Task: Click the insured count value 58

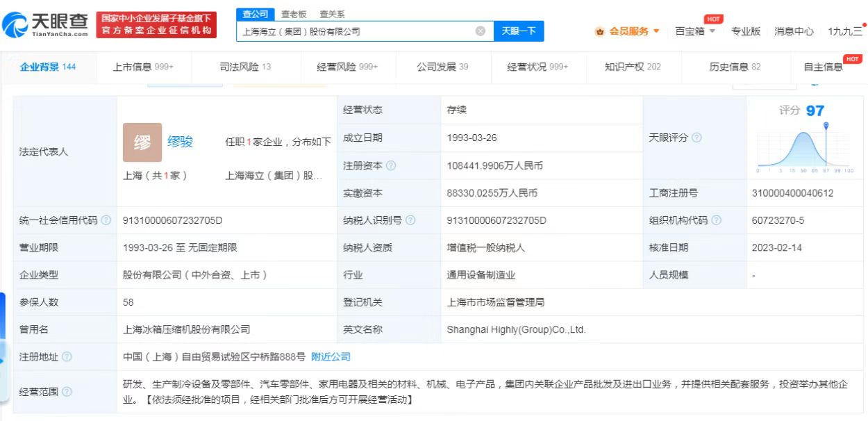Action: click(x=128, y=302)
